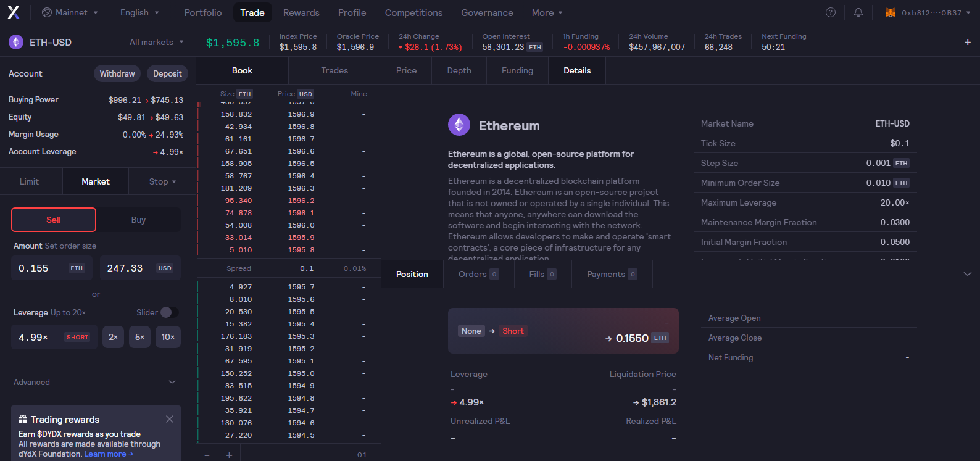Screen dimensions: 980x461
Task: Click the 1595.7 bid price row
Action: tap(289, 287)
